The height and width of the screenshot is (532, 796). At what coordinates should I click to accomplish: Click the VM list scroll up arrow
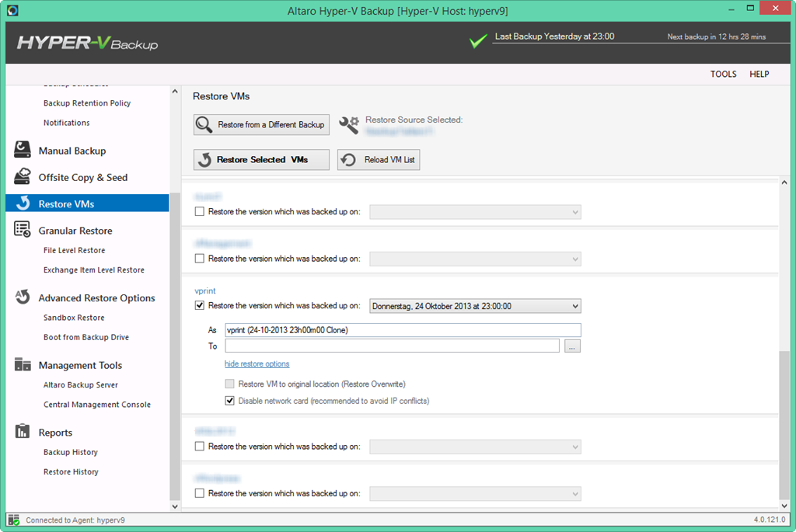tap(784, 183)
